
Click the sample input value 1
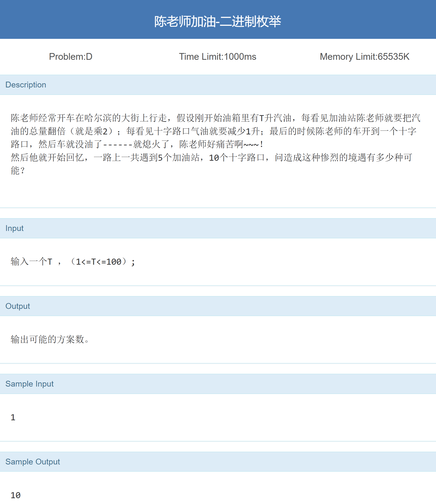[13, 417]
